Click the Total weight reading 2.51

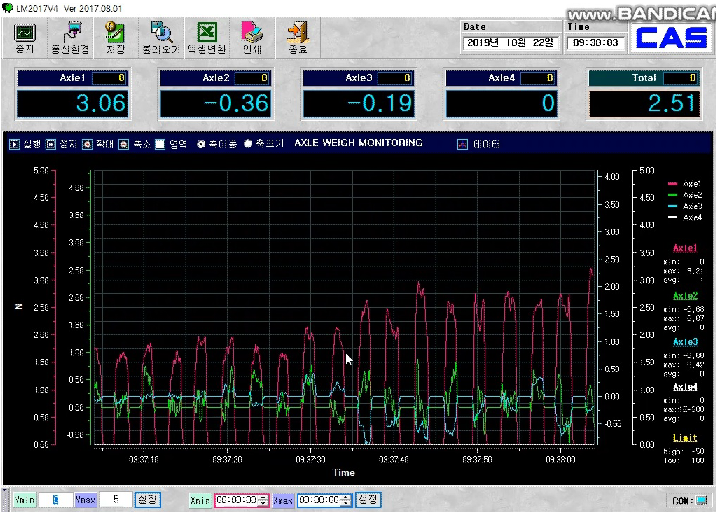coord(645,103)
